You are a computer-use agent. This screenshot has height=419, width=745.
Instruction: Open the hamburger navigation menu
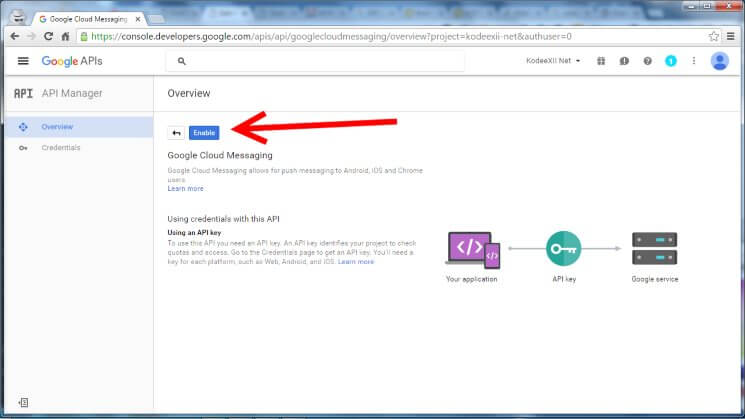coord(23,61)
